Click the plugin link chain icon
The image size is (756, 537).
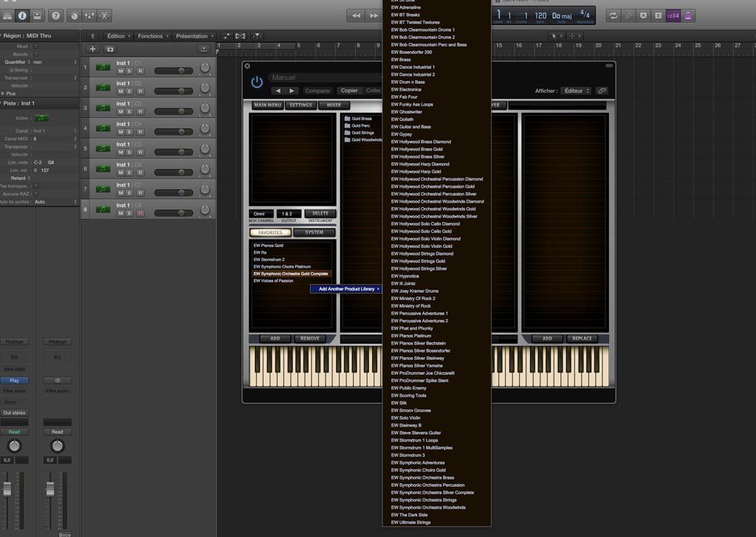pos(602,91)
